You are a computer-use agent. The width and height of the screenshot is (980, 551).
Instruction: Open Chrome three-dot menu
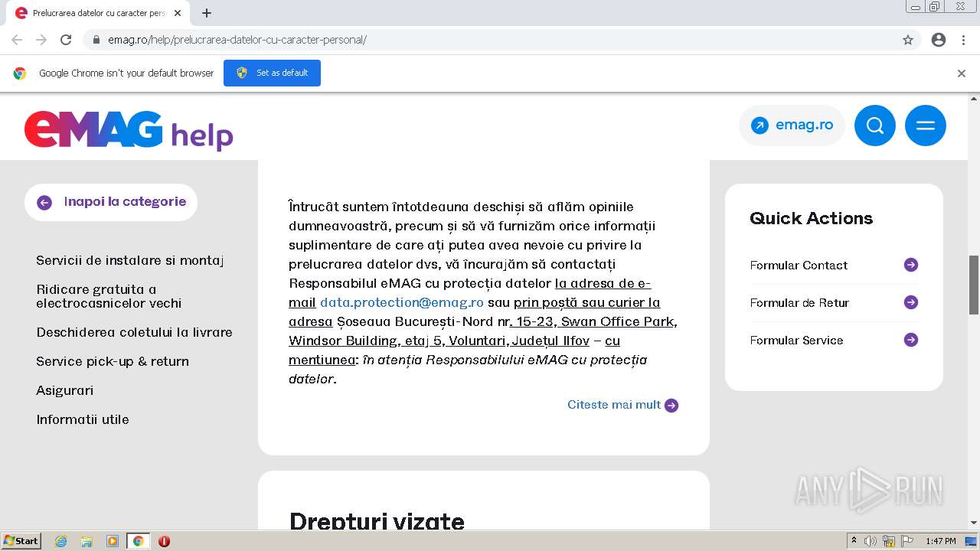pyautogui.click(x=963, y=40)
